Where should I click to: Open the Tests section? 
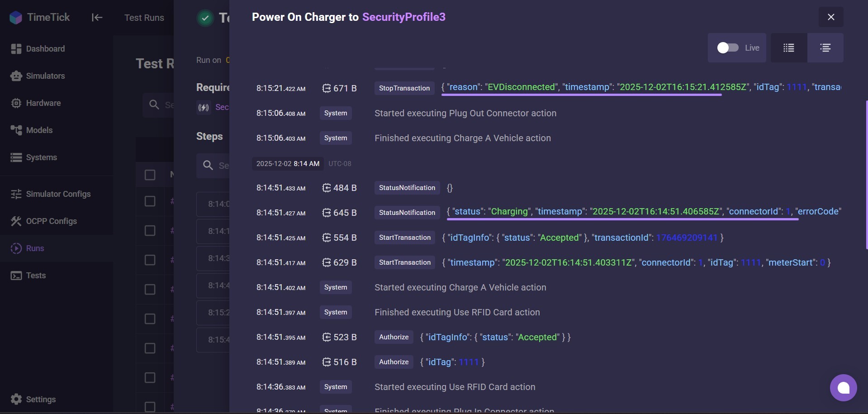(35, 275)
